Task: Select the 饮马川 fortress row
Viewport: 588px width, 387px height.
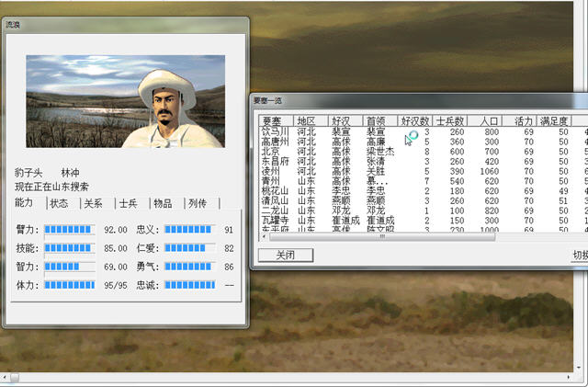Action: pos(423,131)
